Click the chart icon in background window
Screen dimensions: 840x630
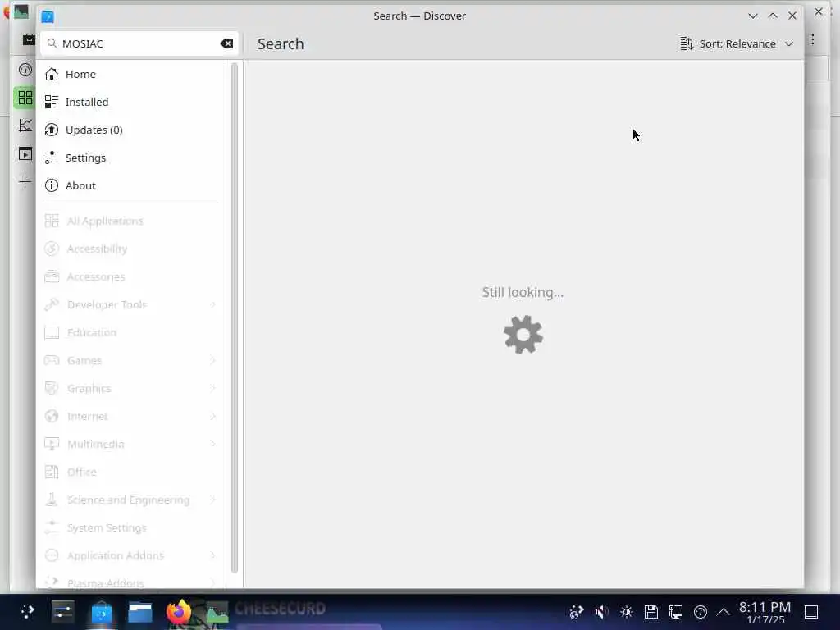pos(25,126)
